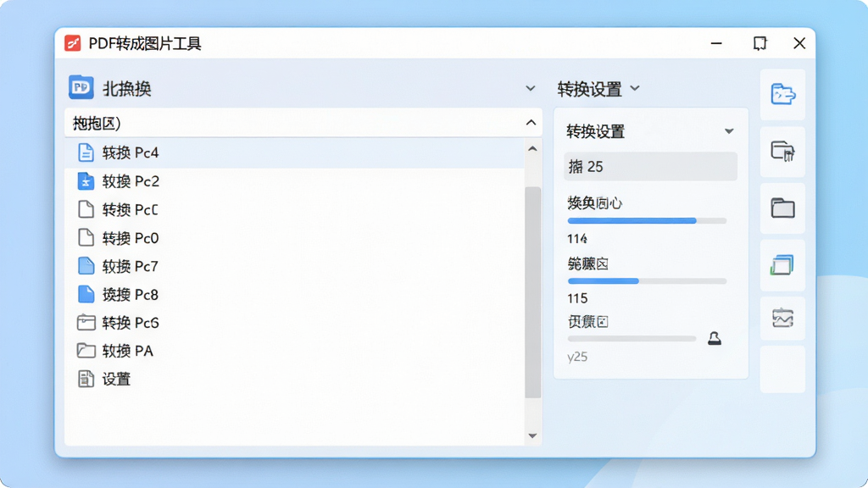Click the value 114 under the first slider
This screenshot has width=868, height=488.
[x=576, y=239]
